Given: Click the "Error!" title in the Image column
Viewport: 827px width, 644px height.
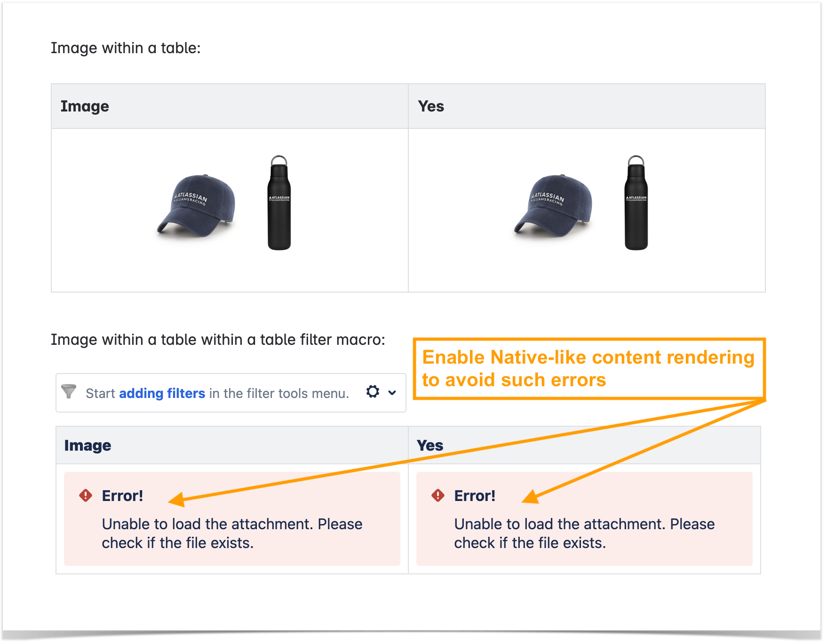Looking at the screenshot, I should point(122,496).
